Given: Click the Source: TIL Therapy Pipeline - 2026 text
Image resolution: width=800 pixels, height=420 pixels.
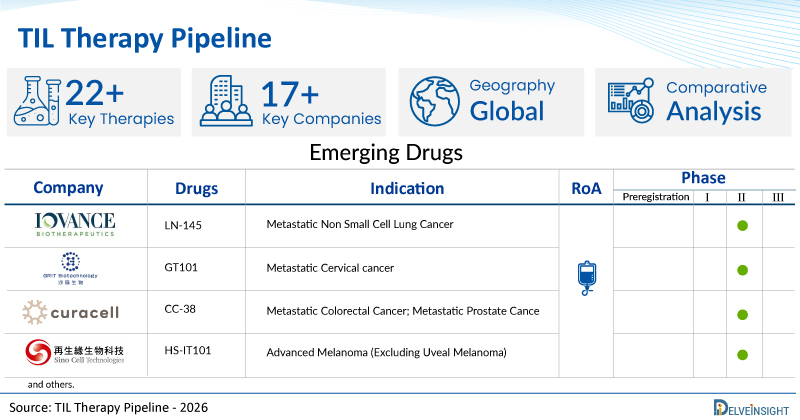Looking at the screenshot, I should 109,407.
